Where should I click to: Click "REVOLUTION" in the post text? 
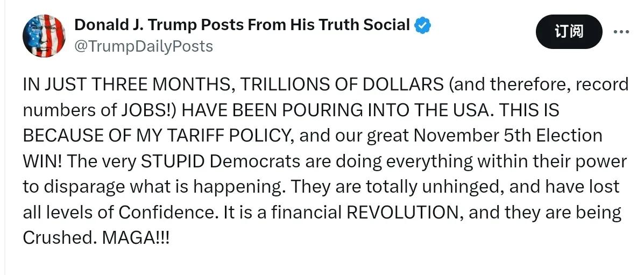click(x=401, y=213)
